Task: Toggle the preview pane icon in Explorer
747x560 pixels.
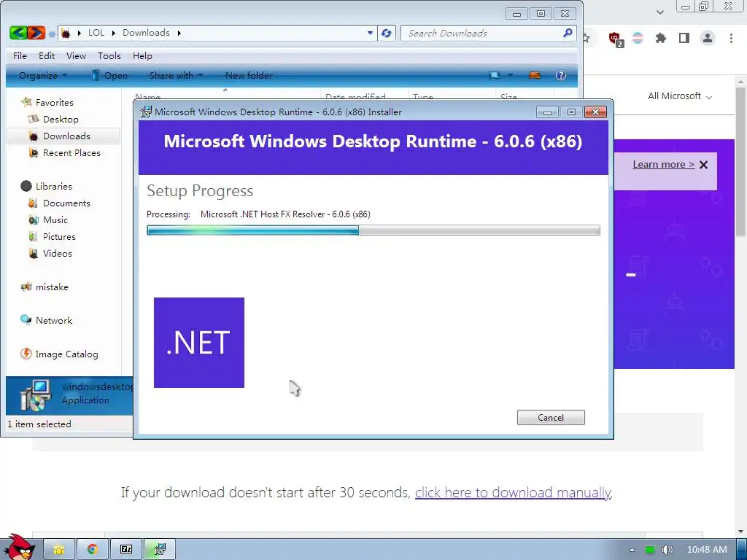Action: pyautogui.click(x=535, y=75)
